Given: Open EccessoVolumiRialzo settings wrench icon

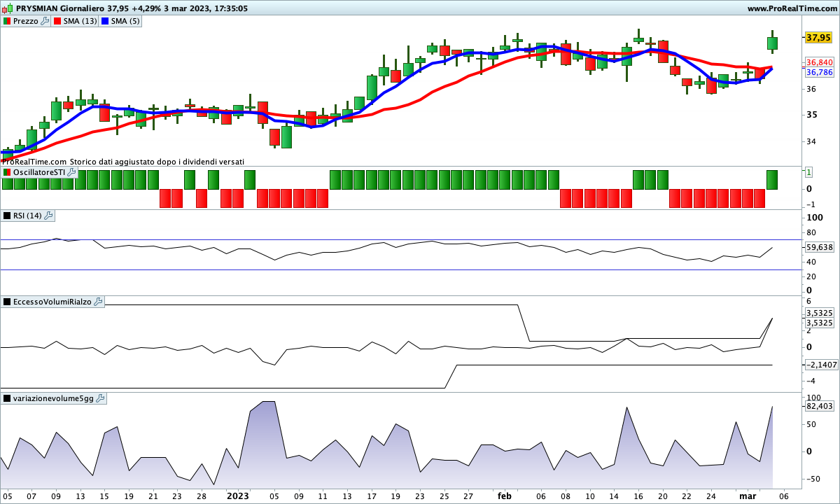Looking at the screenshot, I should click(97, 302).
